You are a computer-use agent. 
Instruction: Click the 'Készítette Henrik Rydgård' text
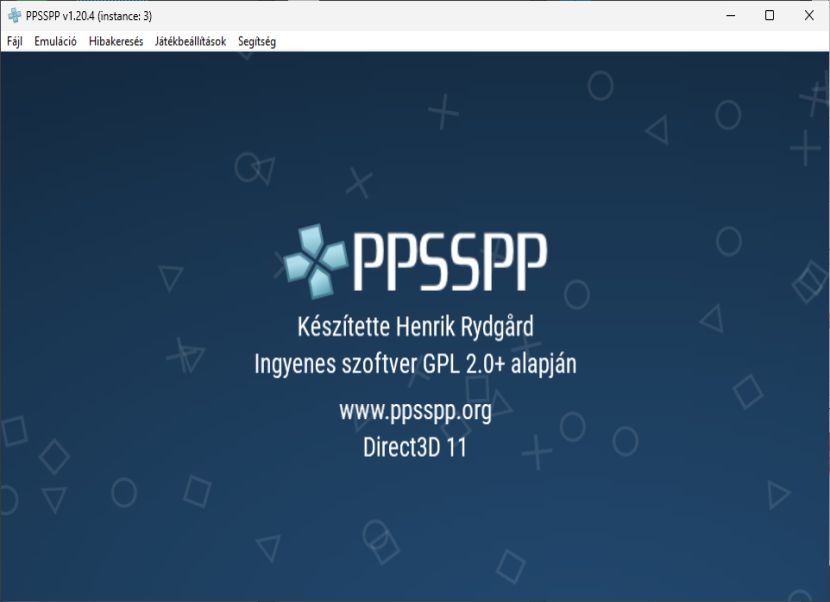(x=416, y=327)
